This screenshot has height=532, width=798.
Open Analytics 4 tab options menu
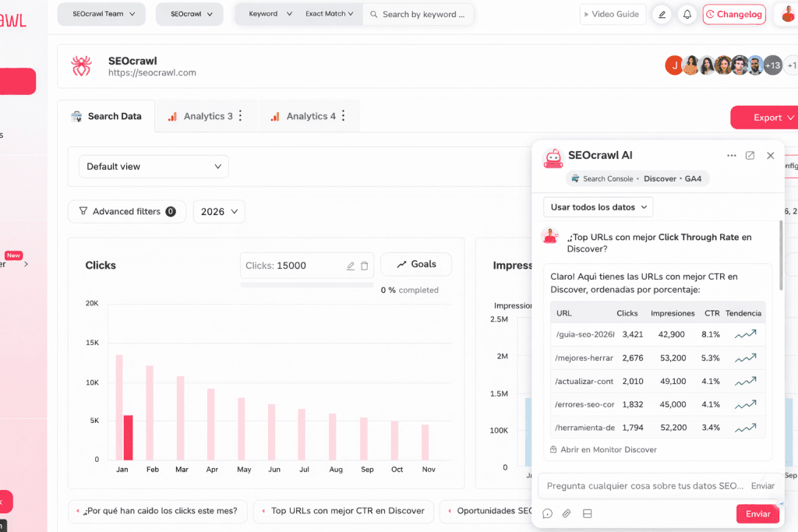(344, 116)
